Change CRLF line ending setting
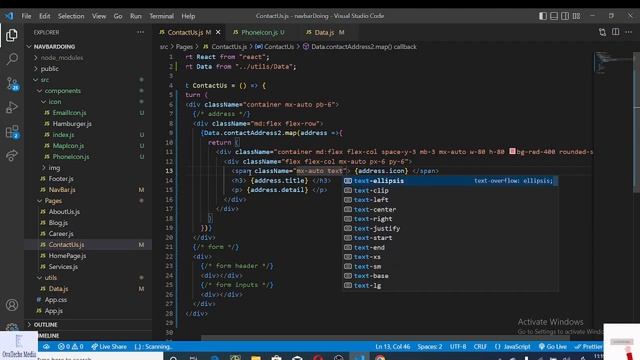640x360 pixels. [x=480, y=347]
